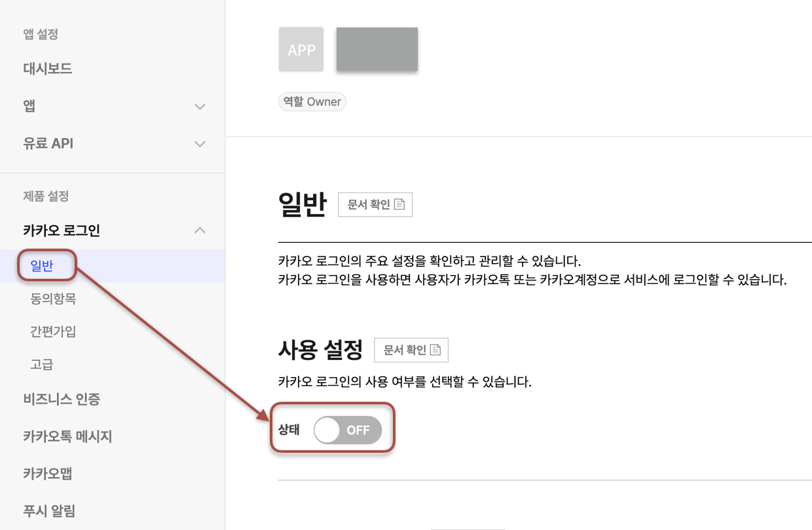Expand the 유료 API chevron

[200, 144]
